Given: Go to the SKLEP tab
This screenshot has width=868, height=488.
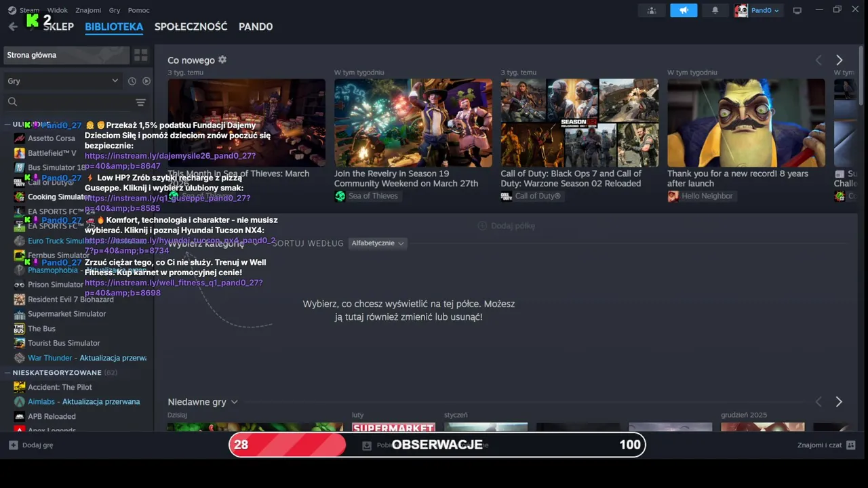Looking at the screenshot, I should tap(58, 26).
